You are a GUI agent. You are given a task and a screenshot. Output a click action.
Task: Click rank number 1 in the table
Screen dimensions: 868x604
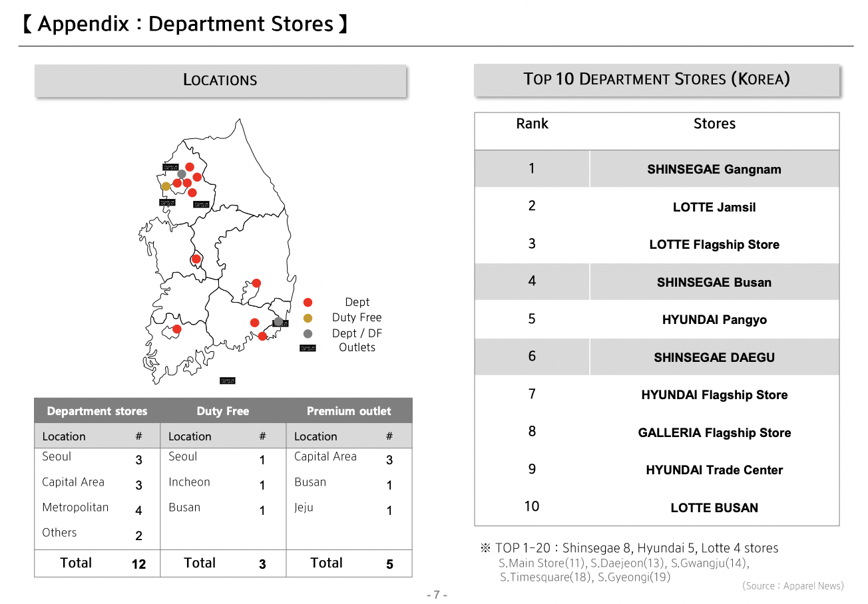(532, 168)
